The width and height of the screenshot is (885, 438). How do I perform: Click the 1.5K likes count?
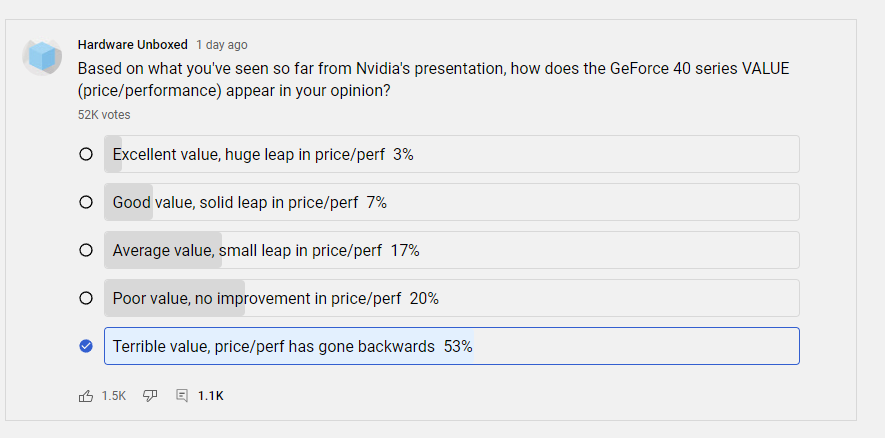[x=113, y=396]
